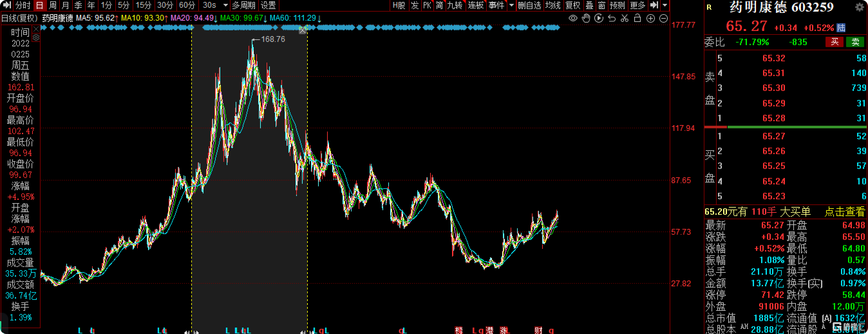Click the undo arrow icon
Image resolution: width=868 pixels, height=334 pixels.
(x=612, y=18)
